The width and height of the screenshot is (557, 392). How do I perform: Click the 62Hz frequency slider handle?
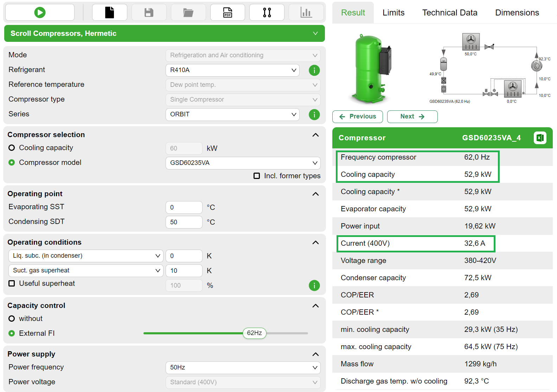tap(254, 333)
